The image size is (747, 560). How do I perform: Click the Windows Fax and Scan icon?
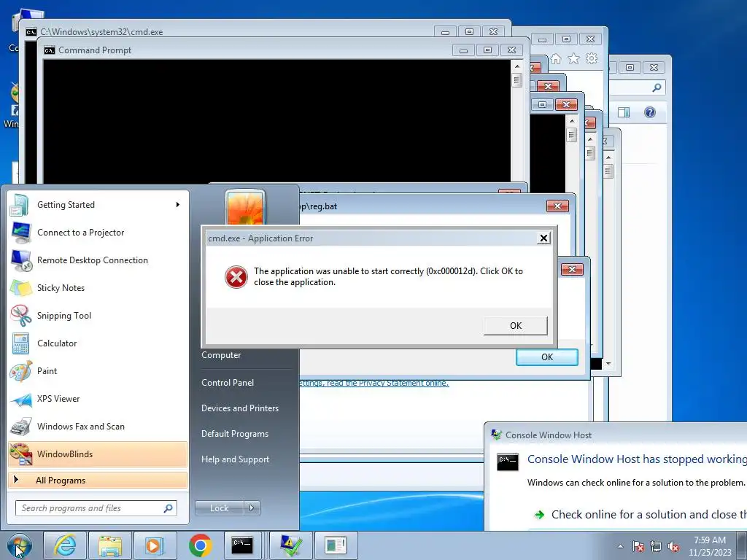pyautogui.click(x=21, y=427)
